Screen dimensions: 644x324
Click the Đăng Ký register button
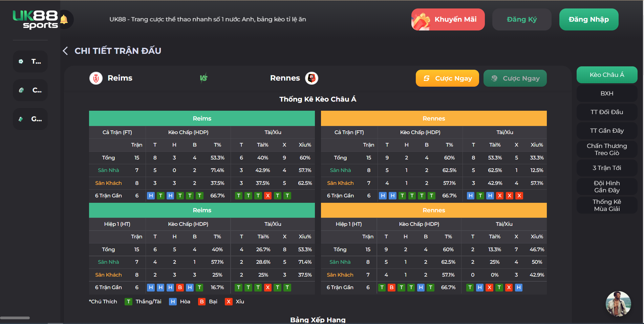point(522,19)
